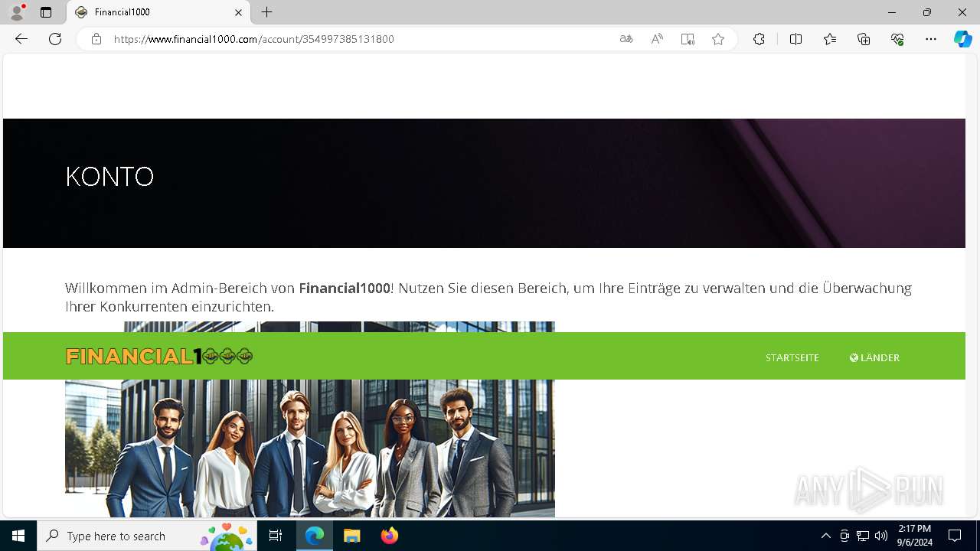Select the KONTO heading text
980x551 pixels.
(109, 177)
